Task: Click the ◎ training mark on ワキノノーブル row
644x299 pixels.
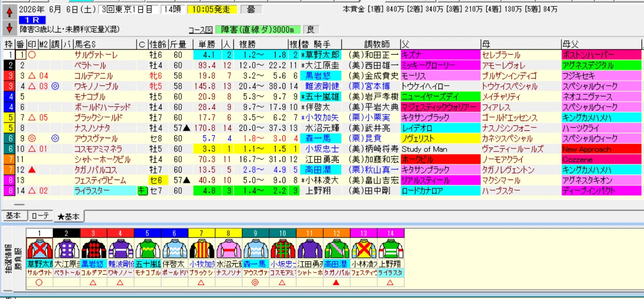Action: [x=55, y=86]
